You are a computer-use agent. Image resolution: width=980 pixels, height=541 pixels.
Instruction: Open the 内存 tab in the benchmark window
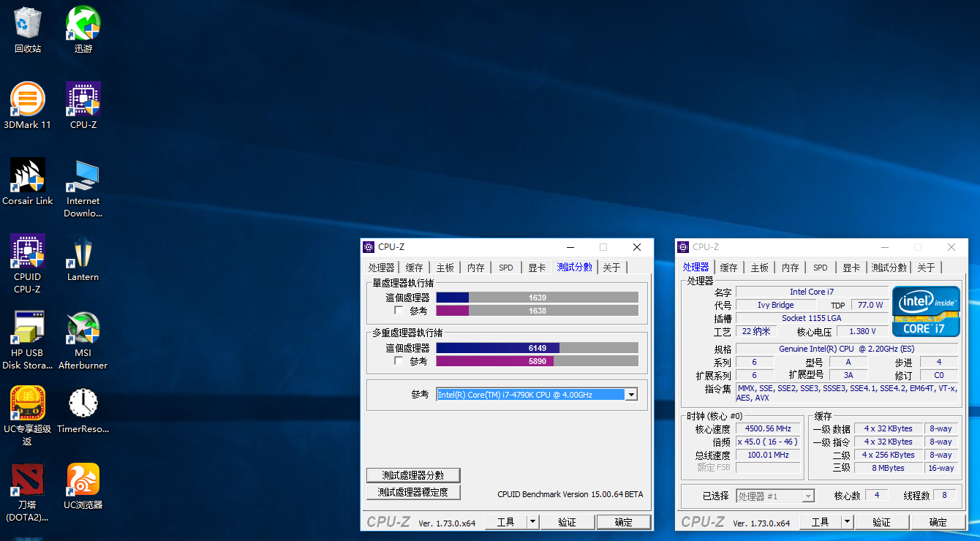pos(475,268)
